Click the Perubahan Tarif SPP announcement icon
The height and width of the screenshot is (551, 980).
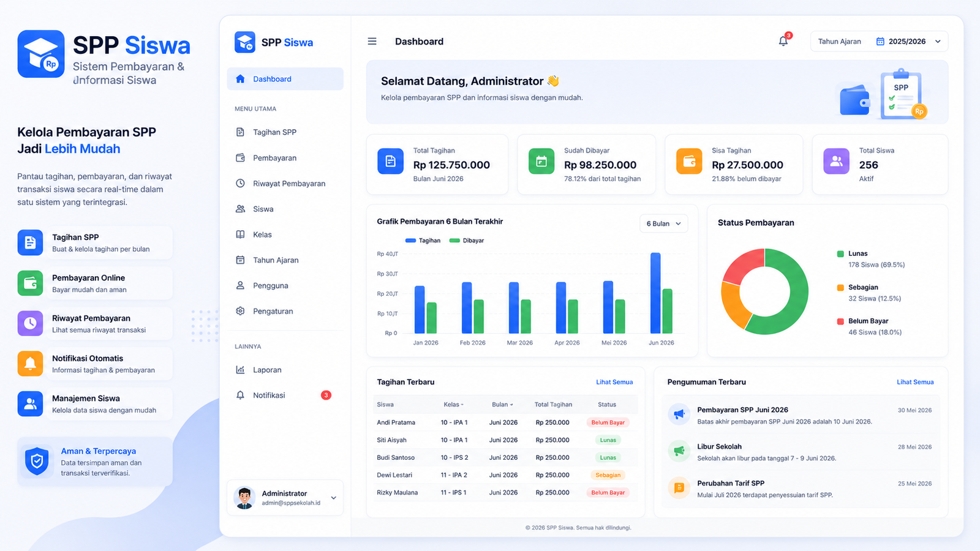click(x=679, y=488)
